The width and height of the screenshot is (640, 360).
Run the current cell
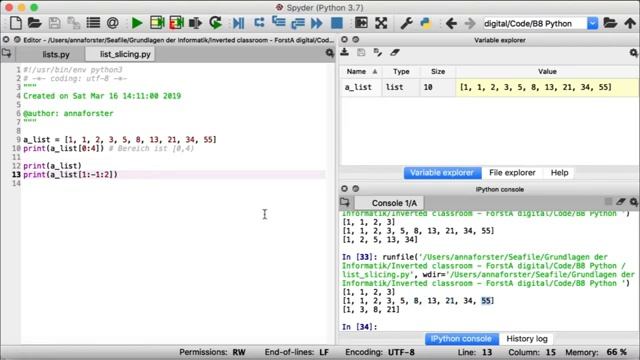coord(157,23)
